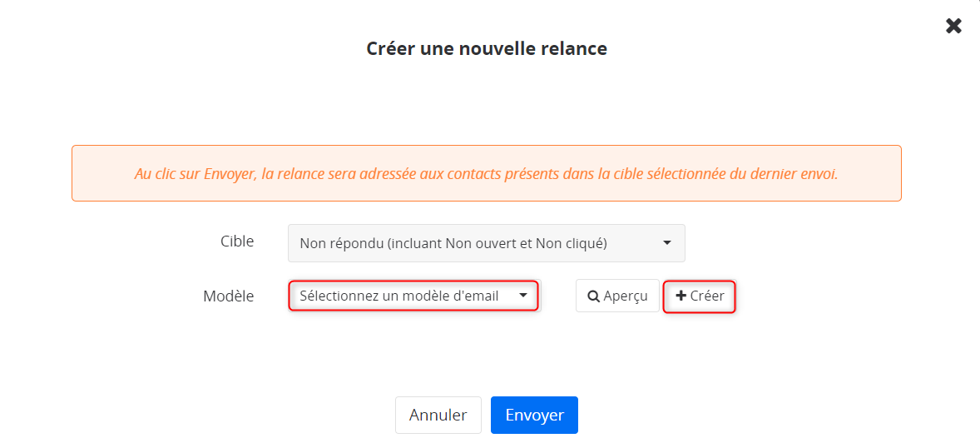This screenshot has height=448, width=980.
Task: Close the dialog with the X icon
Action: click(953, 26)
